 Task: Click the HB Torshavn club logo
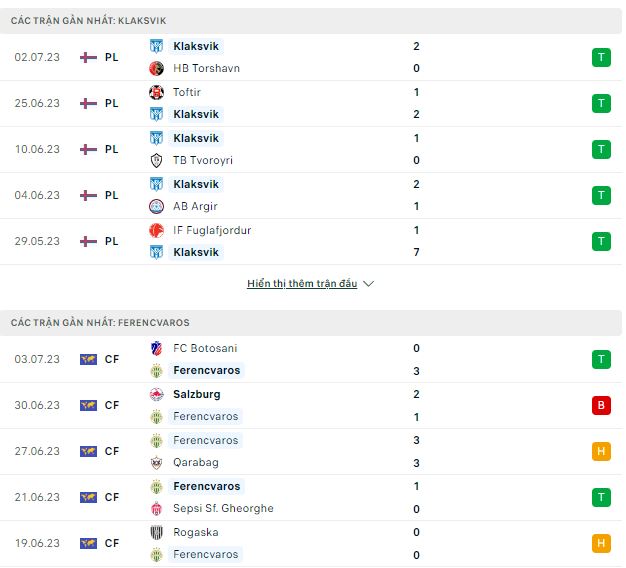tap(156, 68)
